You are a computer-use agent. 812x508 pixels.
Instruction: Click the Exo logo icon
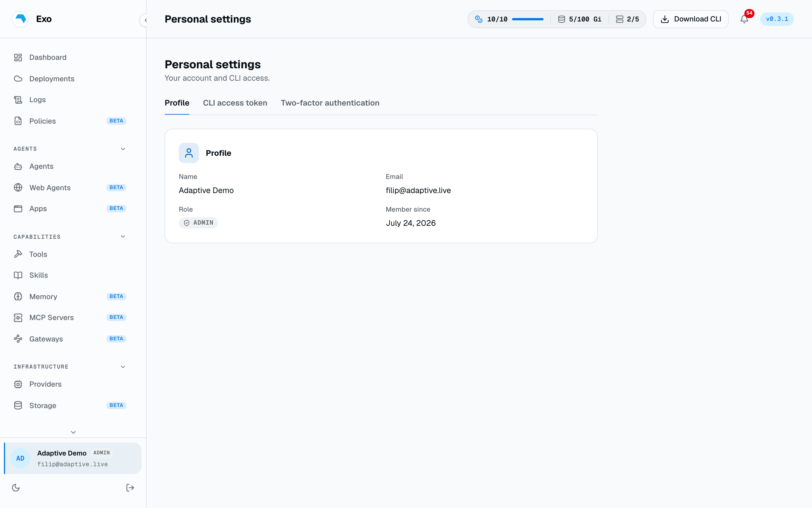[21, 19]
